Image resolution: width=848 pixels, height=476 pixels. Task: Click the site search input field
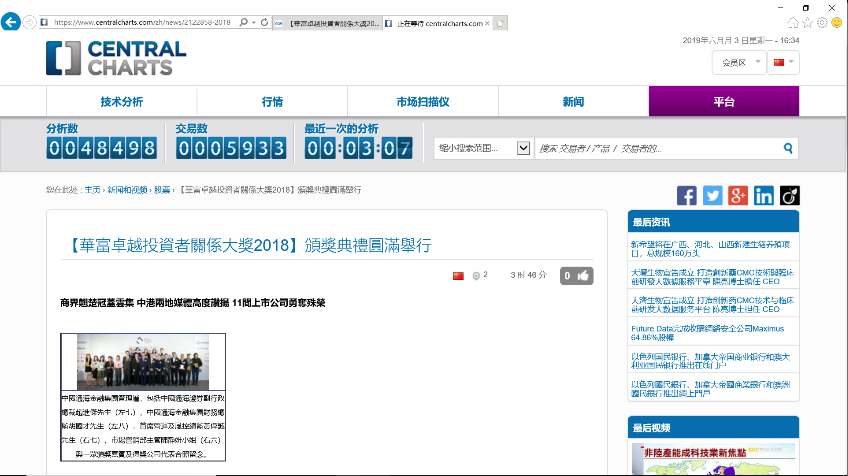tap(657, 148)
